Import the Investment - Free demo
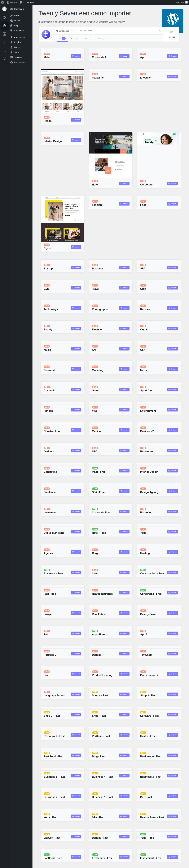 click(x=172, y=857)
